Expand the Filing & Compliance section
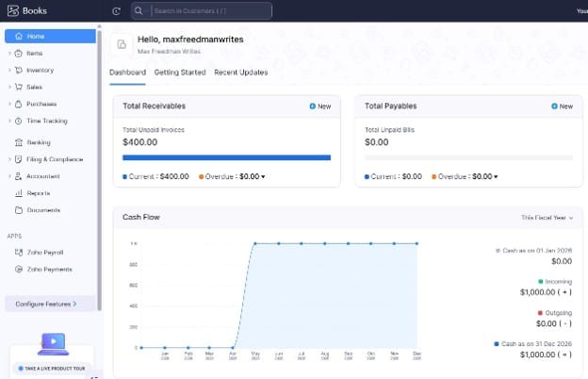Screen dimensions: 588x379 (x=9, y=159)
